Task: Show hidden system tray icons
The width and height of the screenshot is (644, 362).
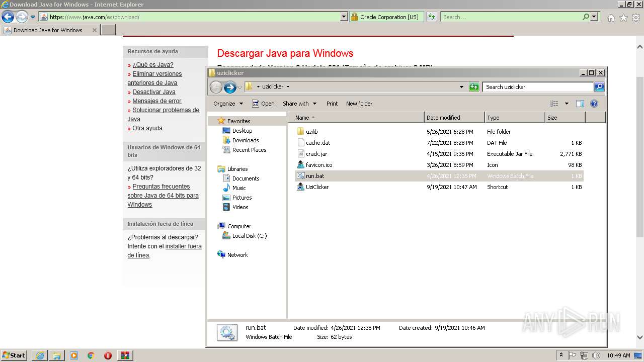Action: (561, 355)
